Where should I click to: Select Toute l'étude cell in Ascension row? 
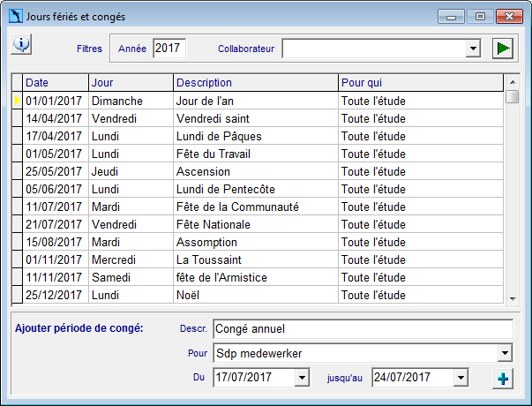click(421, 171)
